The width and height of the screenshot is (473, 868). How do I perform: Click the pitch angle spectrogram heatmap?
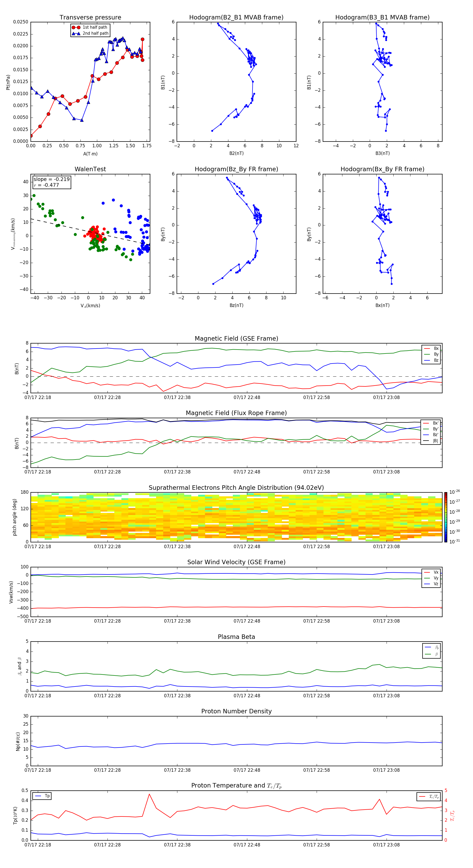[x=236, y=517]
